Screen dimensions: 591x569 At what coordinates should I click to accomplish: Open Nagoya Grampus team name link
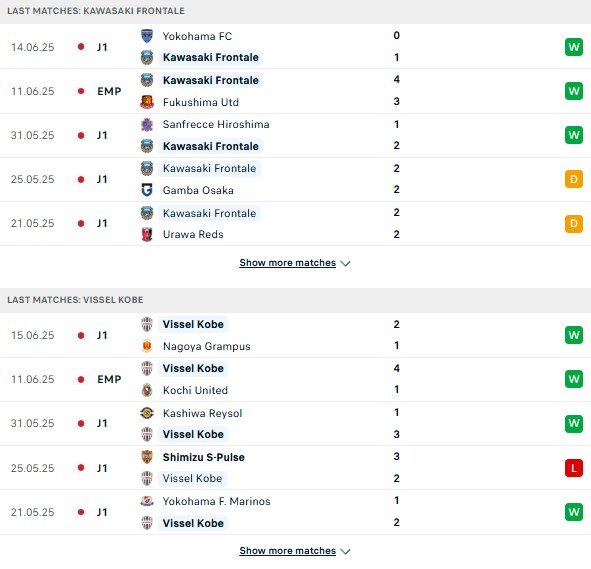(x=207, y=346)
